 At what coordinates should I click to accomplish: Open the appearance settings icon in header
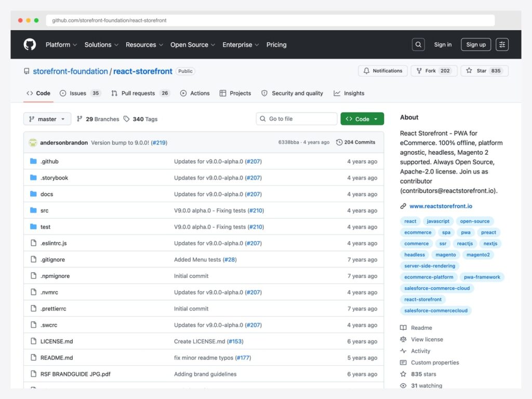pos(502,45)
